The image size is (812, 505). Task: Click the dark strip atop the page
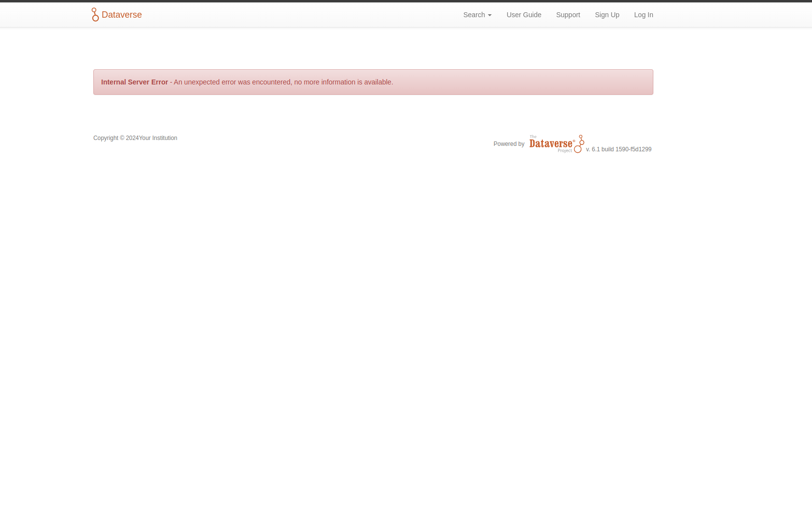pyautogui.click(x=406, y=1)
